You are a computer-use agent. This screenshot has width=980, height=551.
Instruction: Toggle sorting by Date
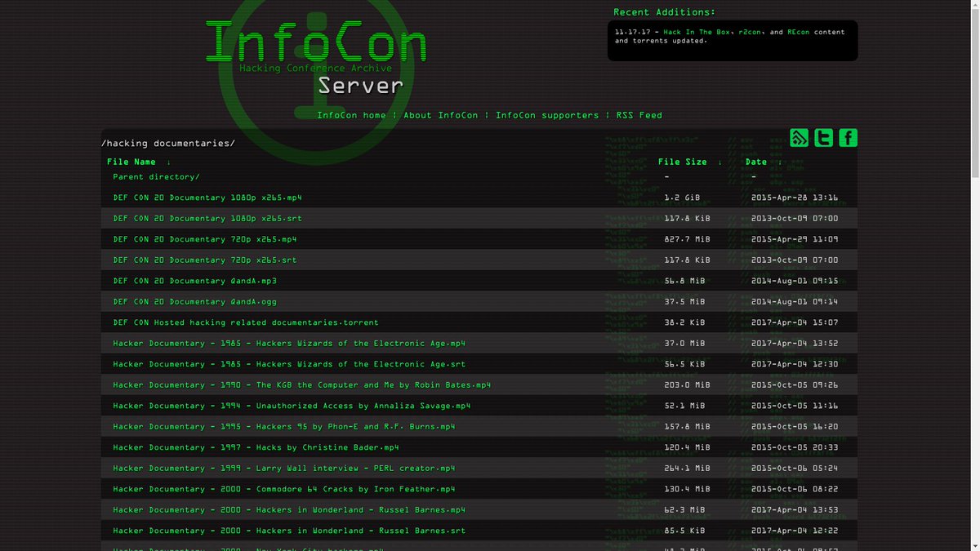(755, 161)
